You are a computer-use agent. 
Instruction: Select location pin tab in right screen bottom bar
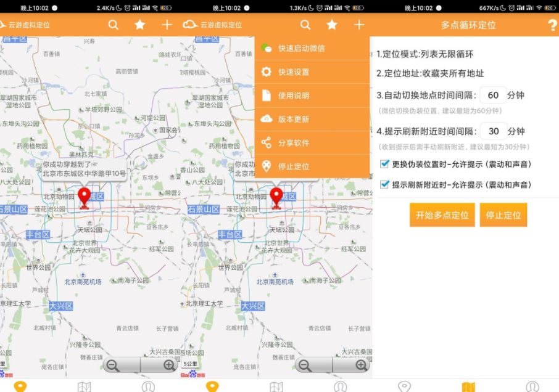(x=404, y=386)
